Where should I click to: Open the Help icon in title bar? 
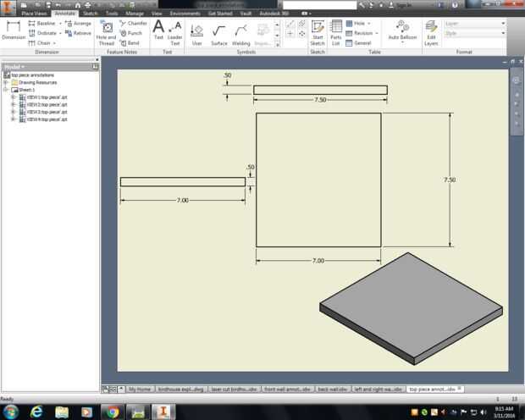point(455,5)
